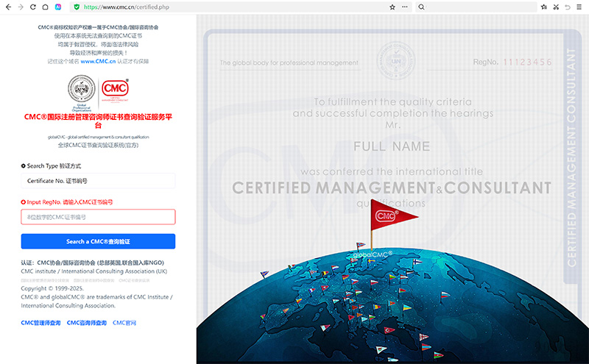Reload the page with the refresh icon

click(33, 7)
